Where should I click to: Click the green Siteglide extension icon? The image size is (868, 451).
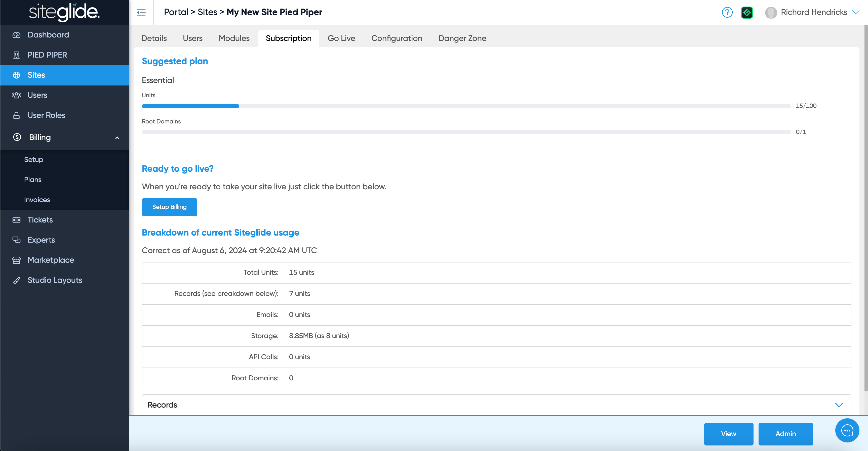tap(747, 13)
